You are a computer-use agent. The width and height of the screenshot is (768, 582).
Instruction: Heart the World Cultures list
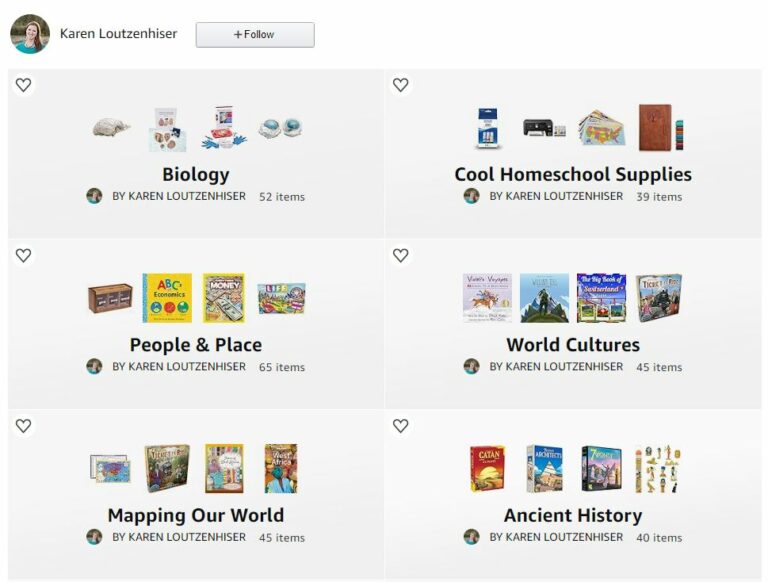pyautogui.click(x=401, y=255)
